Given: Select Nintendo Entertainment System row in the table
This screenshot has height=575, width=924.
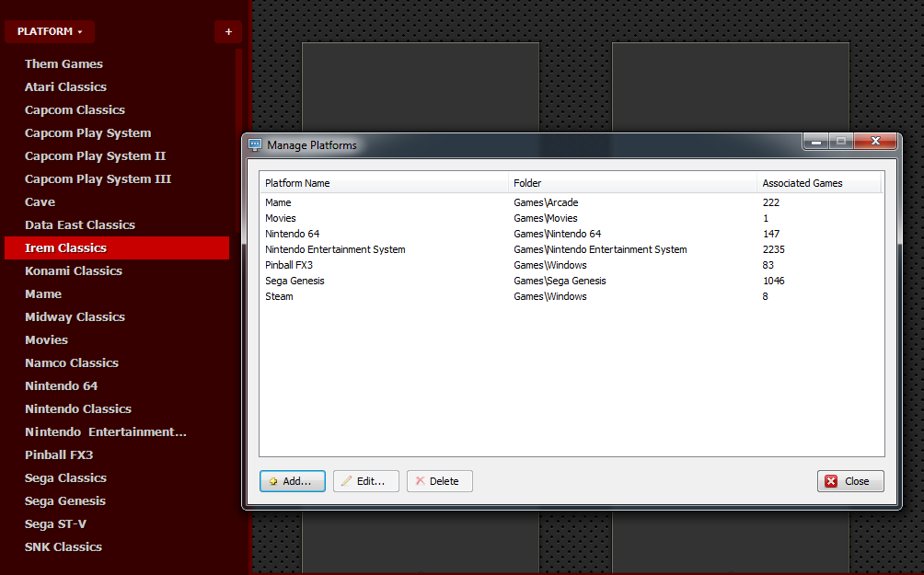Looking at the screenshot, I should tap(572, 249).
